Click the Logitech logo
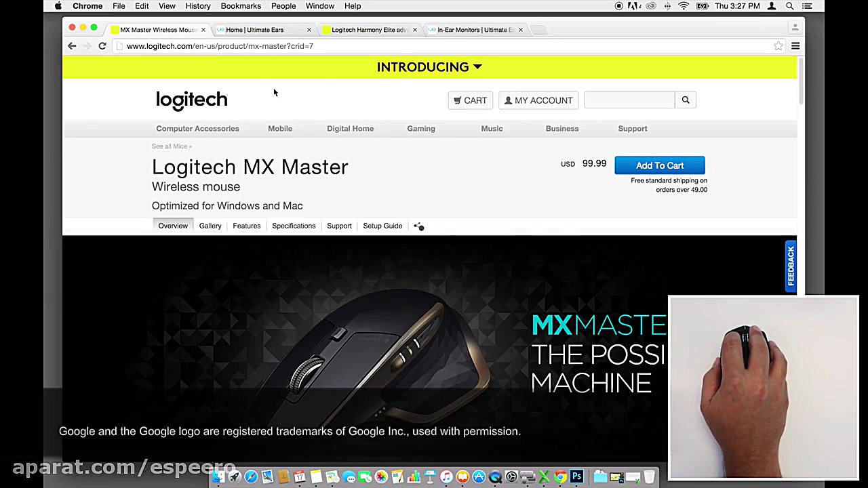This screenshot has width=868, height=488. 192,100
